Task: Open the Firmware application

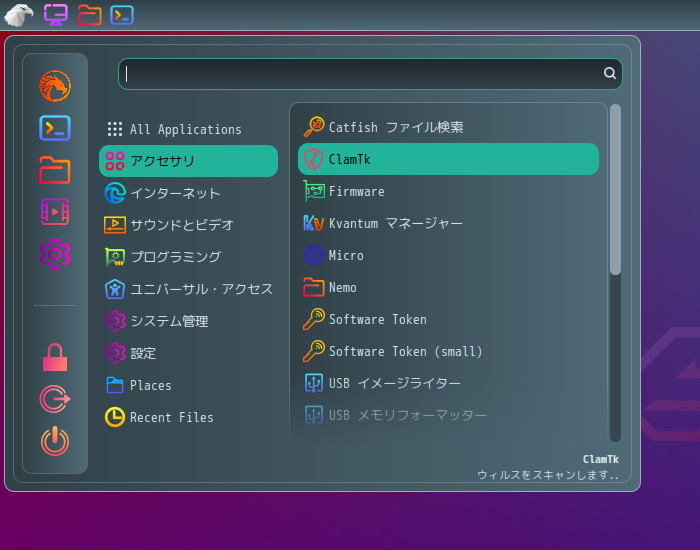Action: pyautogui.click(x=448, y=192)
